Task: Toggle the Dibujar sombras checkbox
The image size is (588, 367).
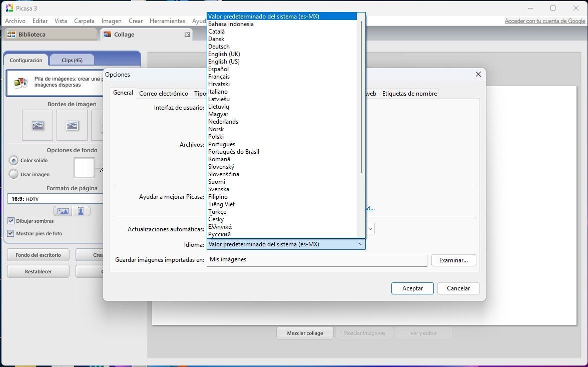Action: (11, 221)
